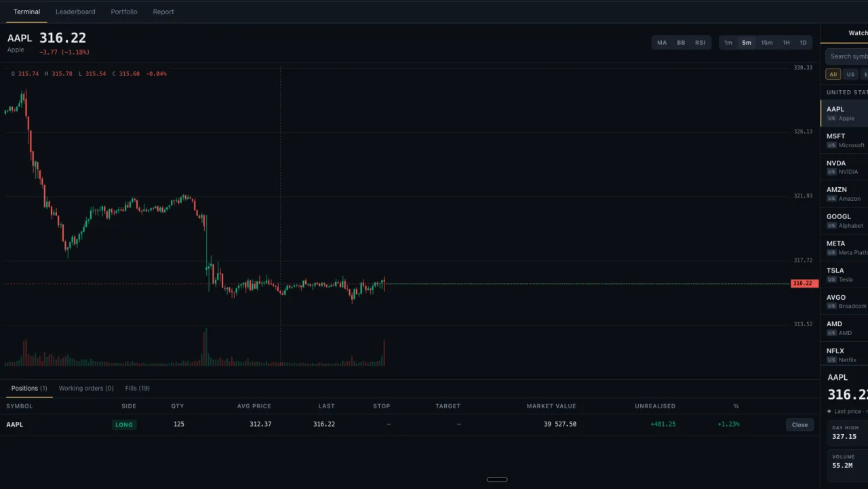
Task: Click the AAPL ticker title above chart
Action: [x=20, y=38]
